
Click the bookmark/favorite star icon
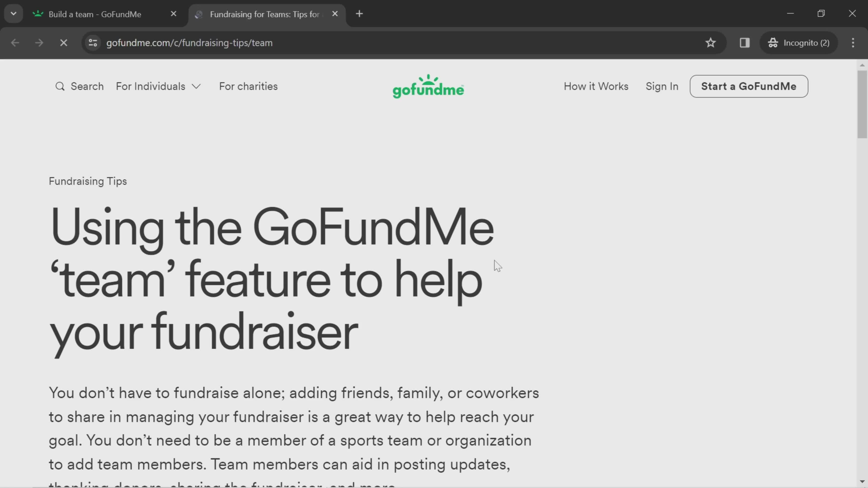(x=711, y=42)
